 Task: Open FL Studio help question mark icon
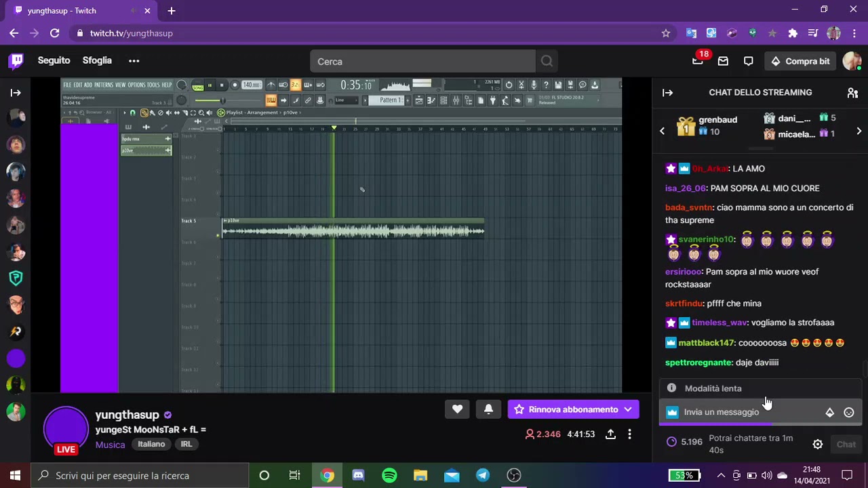(546, 85)
